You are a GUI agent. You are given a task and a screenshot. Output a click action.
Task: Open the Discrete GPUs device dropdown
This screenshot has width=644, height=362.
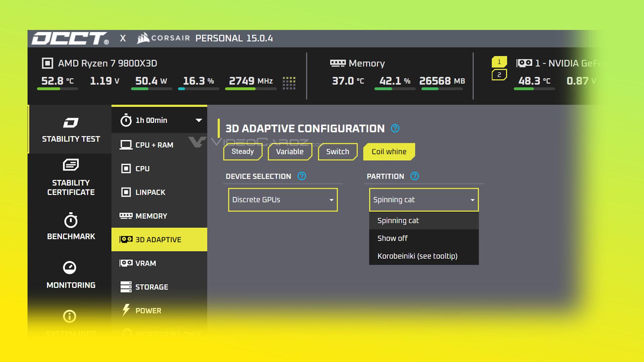click(x=283, y=200)
